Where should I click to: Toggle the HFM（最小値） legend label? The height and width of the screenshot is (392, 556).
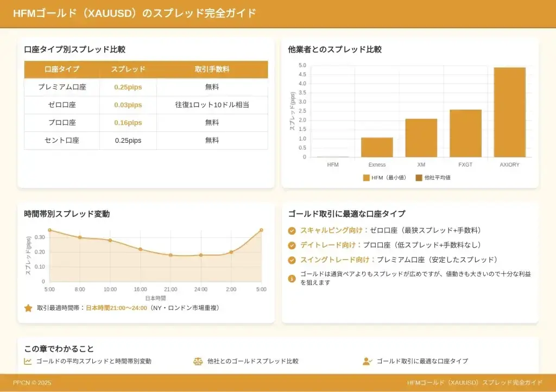389,178
